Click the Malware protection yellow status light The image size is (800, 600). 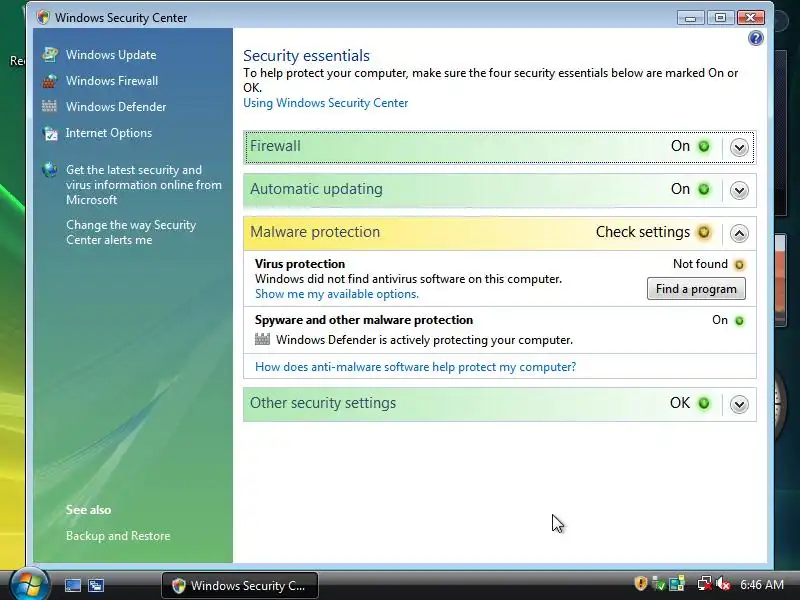click(x=704, y=232)
